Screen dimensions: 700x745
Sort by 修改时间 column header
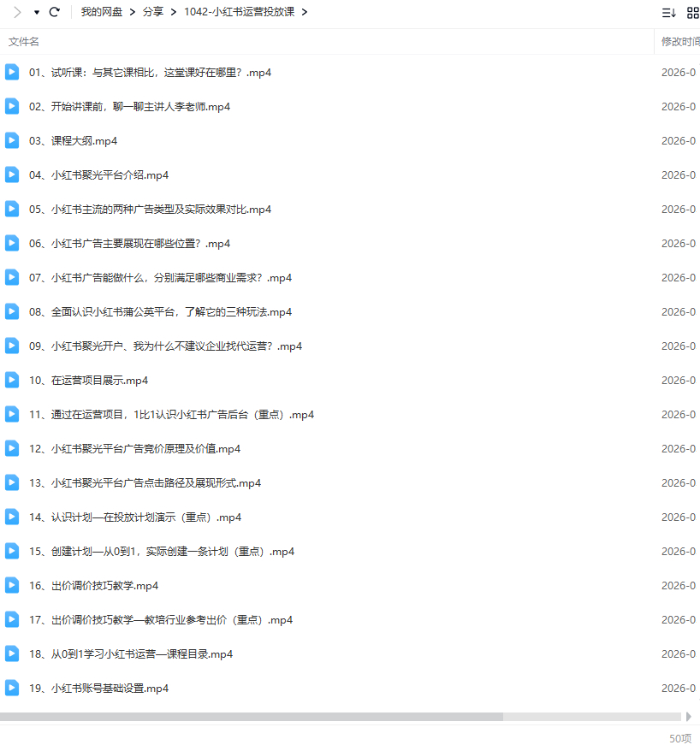(x=679, y=42)
